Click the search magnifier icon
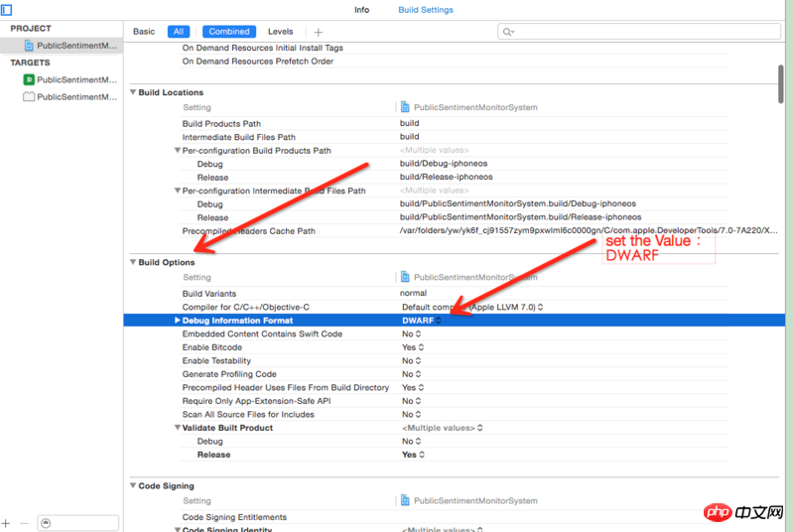794x532 pixels. coord(507,32)
